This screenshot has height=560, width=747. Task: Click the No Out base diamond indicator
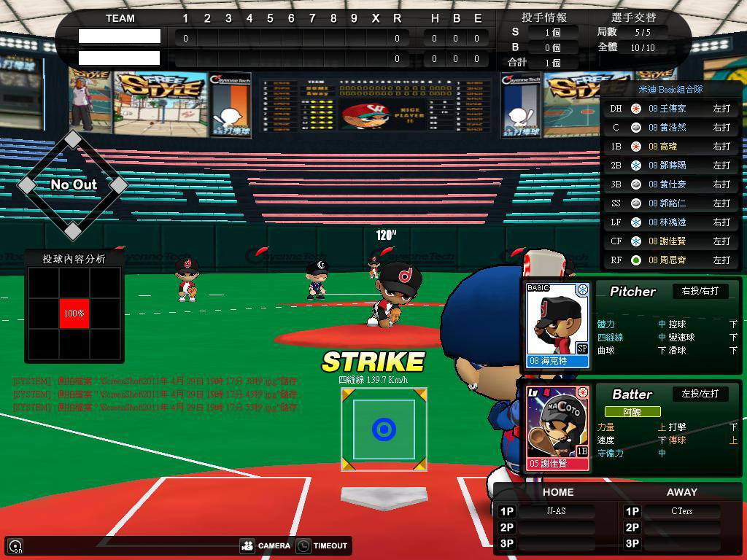(x=74, y=184)
